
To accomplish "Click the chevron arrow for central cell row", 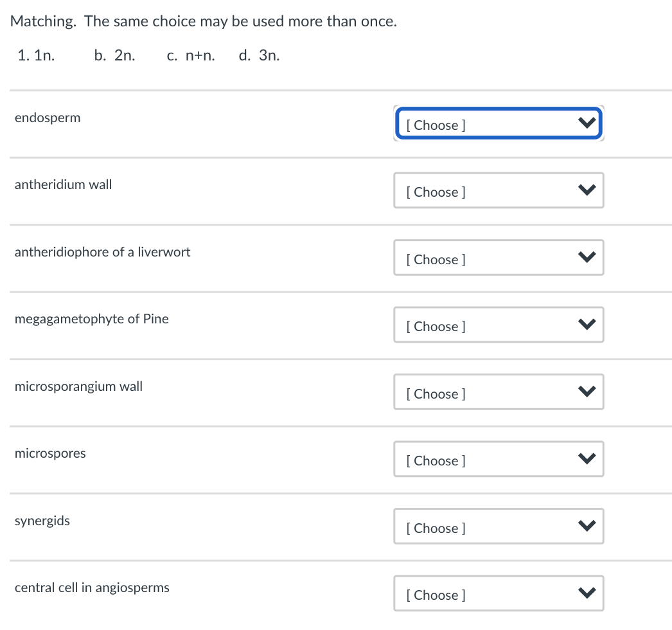I will pyautogui.click(x=585, y=593).
